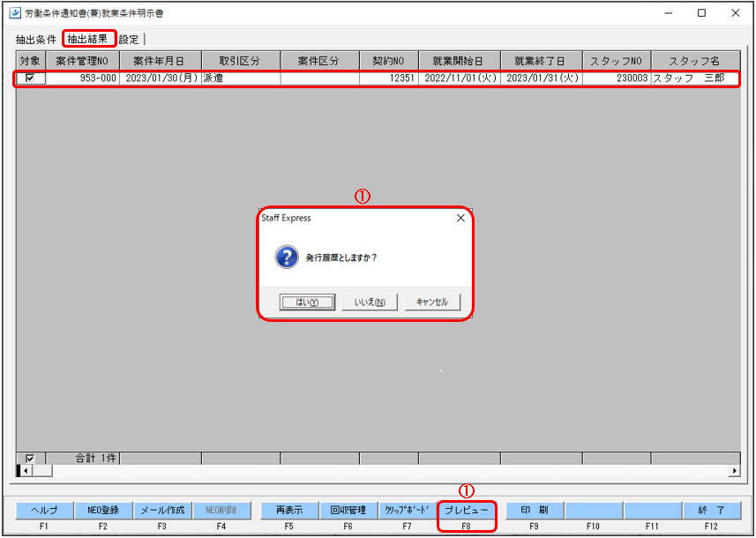Screen dimensions: 756x538
Task: Click the ヘルプ F1 button
Action: point(44,510)
